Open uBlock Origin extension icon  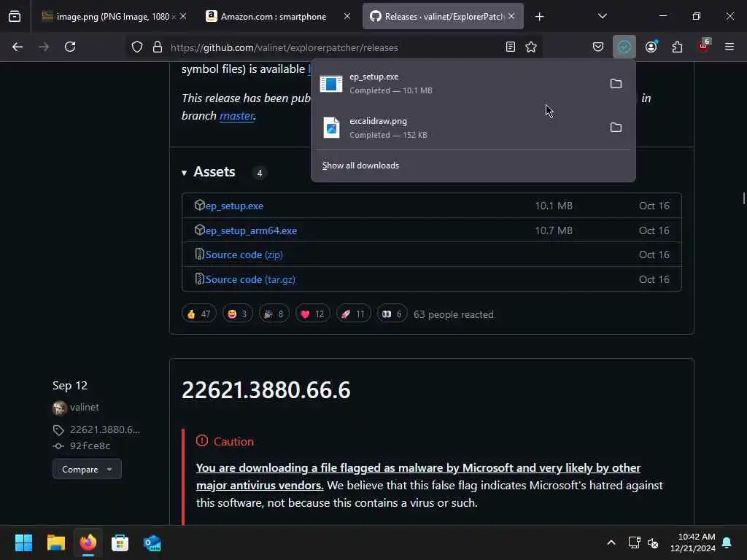click(704, 46)
